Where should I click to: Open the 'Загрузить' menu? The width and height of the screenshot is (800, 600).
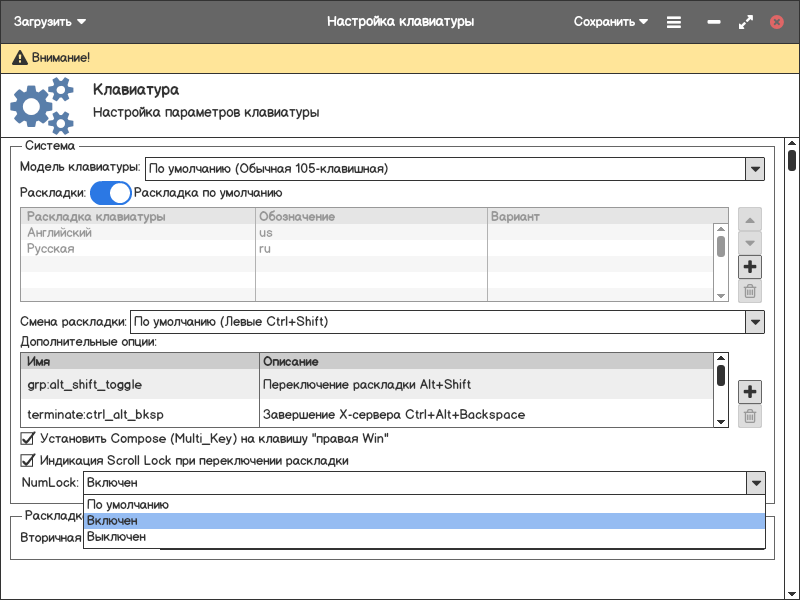point(50,21)
